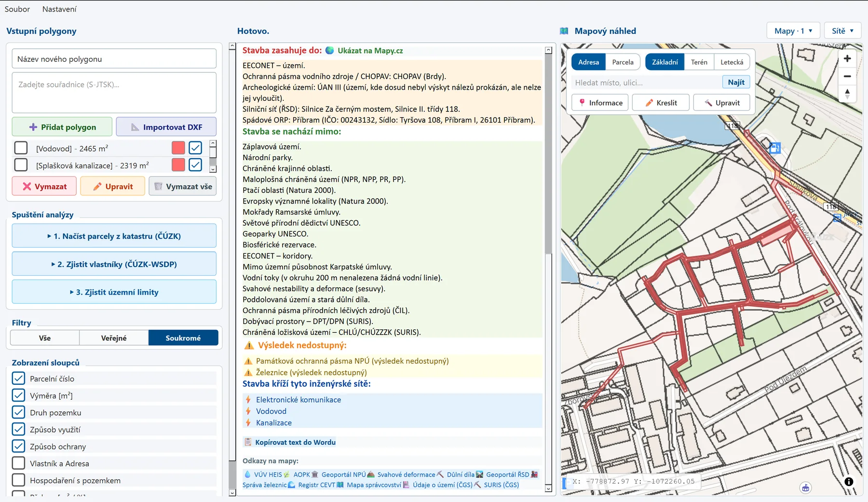Click Importovat DXF button
Screen dimensions: 868x502
[166, 127]
